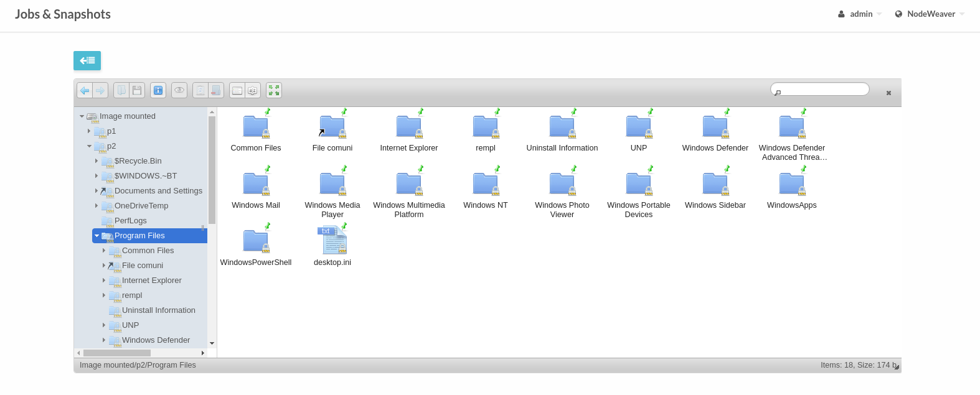Viewport: 980px width, 395px height.
Task: Click the tree vertical scrollbar up arrow
Action: click(x=212, y=112)
